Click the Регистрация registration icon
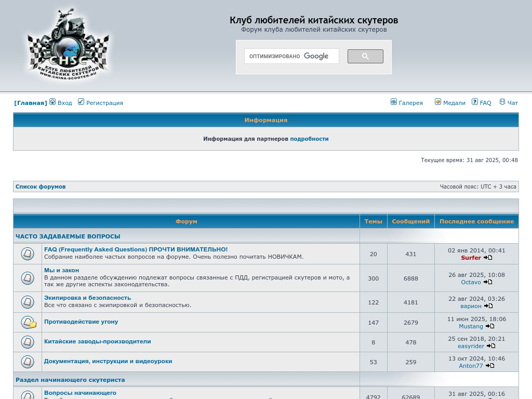The width and height of the screenshot is (532, 399). coord(81,102)
